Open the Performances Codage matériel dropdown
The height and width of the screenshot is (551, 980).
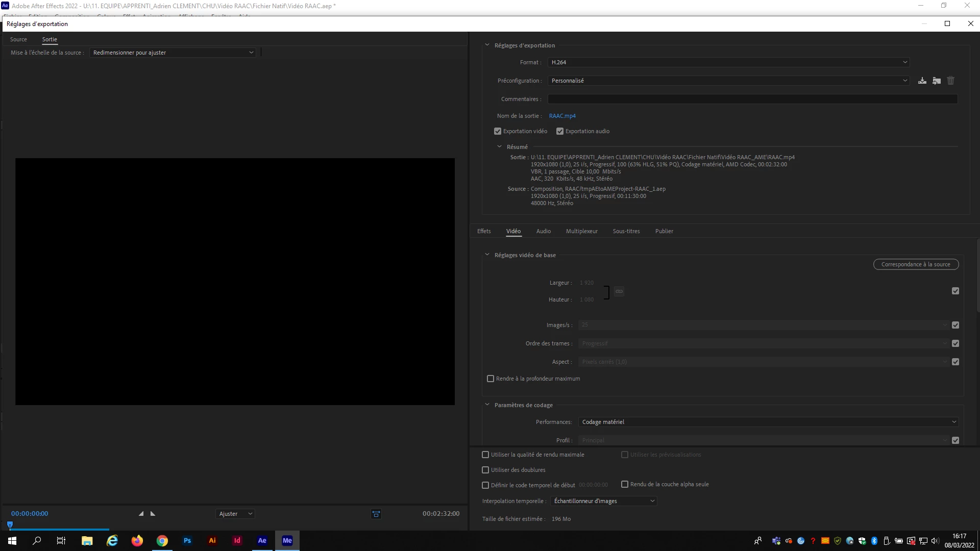tap(768, 422)
